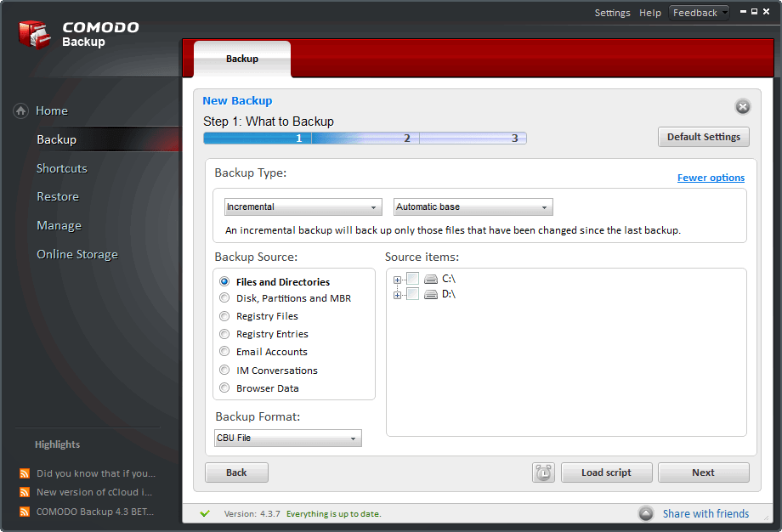Expand the D:\ drive tree node
Screen dimensions: 782x532
pos(397,296)
